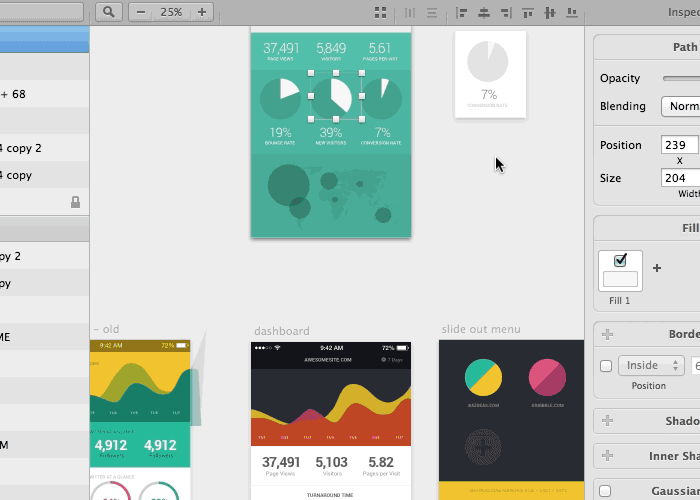Viewport: 700px width, 500px height.
Task: Align layers to left edge
Action: coord(462,12)
